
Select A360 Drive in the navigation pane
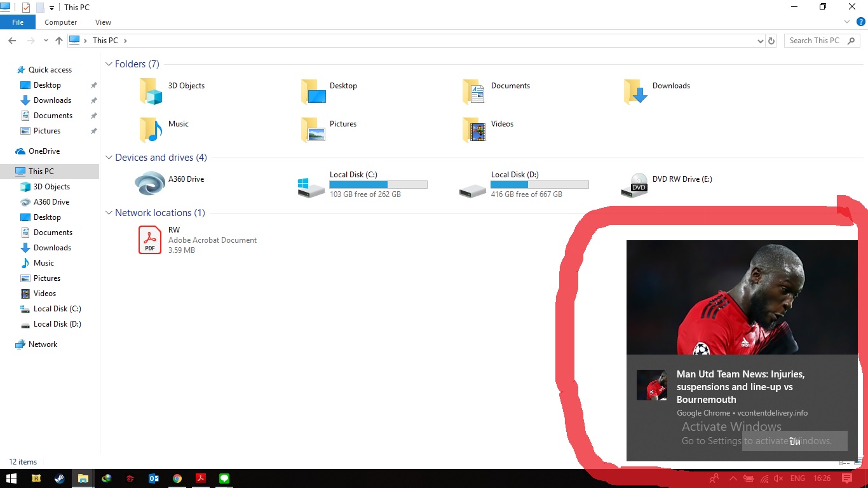[51, 202]
